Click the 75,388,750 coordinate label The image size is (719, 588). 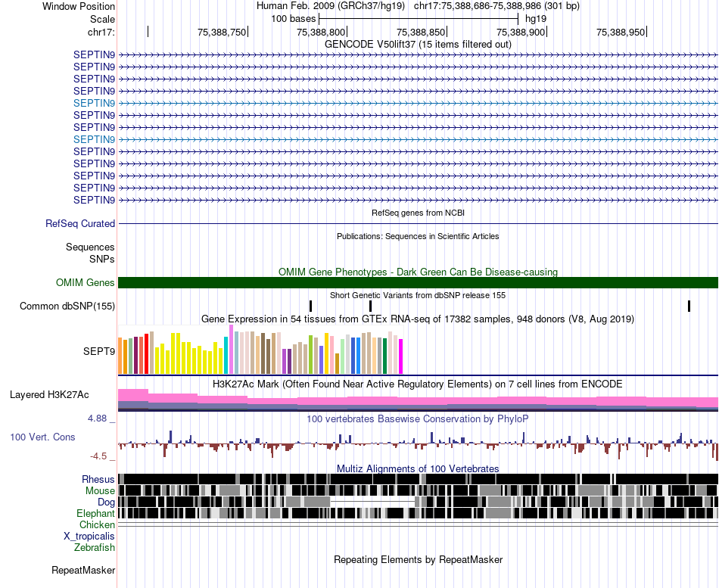tap(222, 32)
